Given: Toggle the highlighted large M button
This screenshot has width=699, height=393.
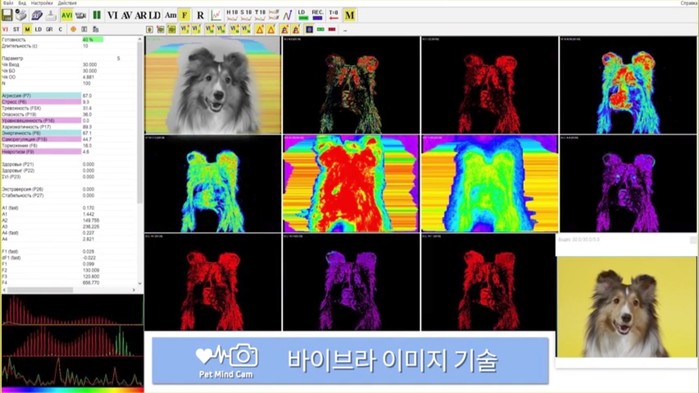Looking at the screenshot, I should tap(350, 15).
